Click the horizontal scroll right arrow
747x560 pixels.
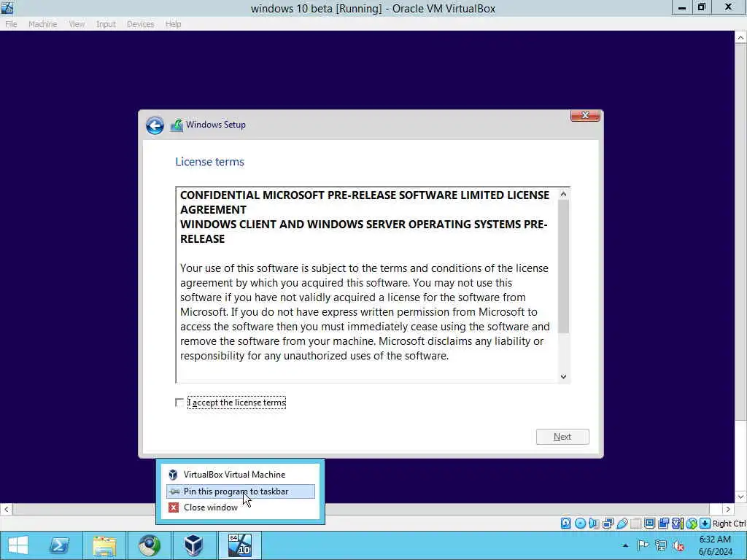(x=728, y=509)
